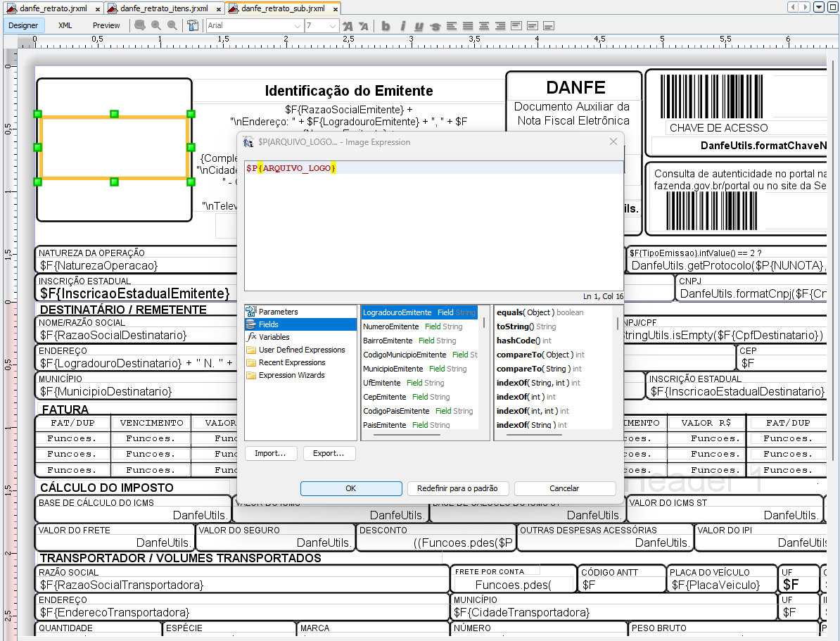Select the equals( Object ) method

pos(540,312)
